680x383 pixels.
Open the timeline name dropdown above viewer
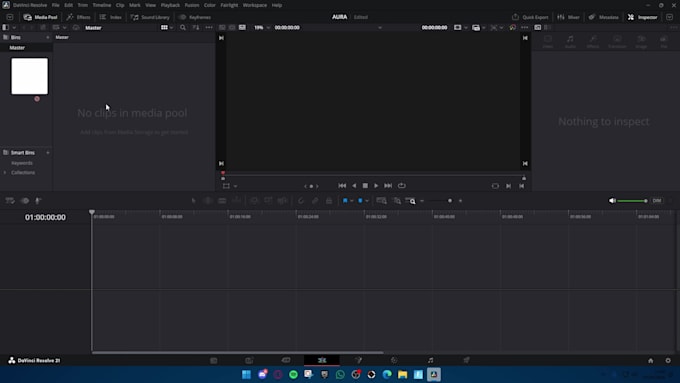tap(380, 27)
